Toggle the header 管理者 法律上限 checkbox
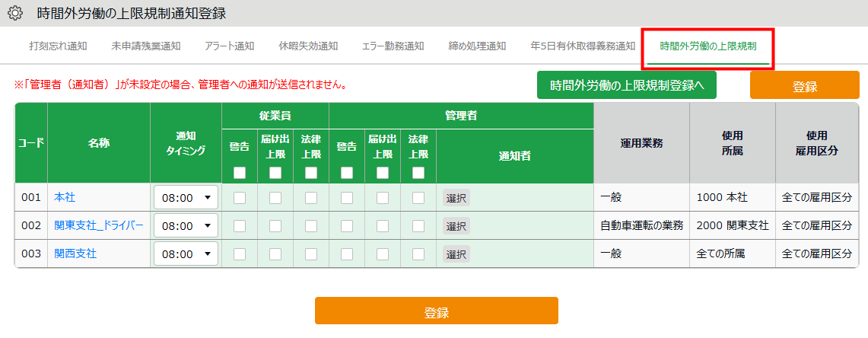Viewport: 868px width, 338px height. tap(418, 173)
